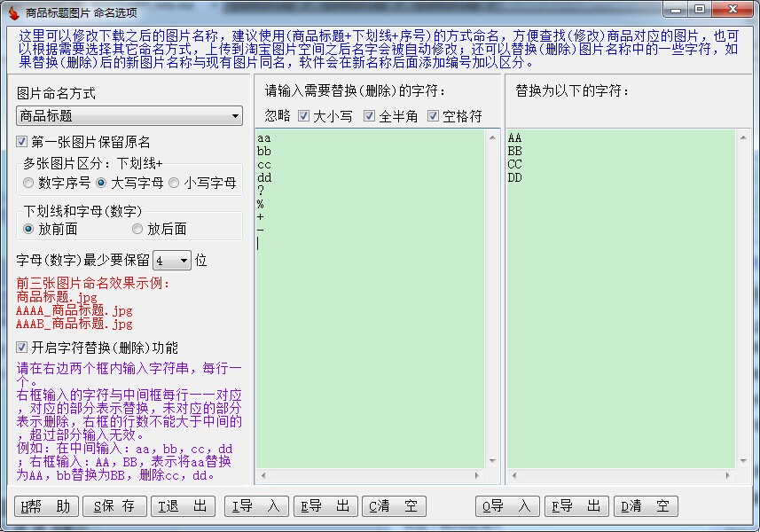The width and height of the screenshot is (760, 532).
Task: Toggle the 空格符 ignore checkbox
Action: coord(434,116)
